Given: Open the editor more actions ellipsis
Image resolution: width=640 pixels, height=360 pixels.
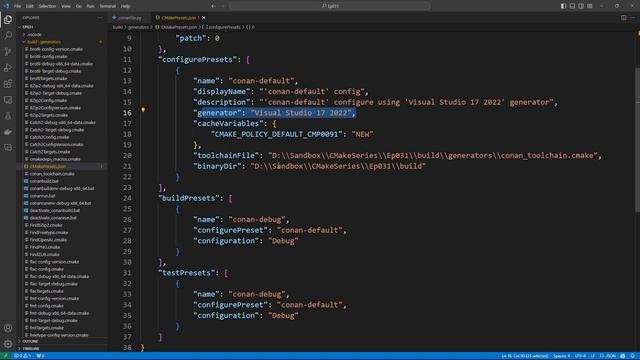Looking at the screenshot, I should 633,18.
